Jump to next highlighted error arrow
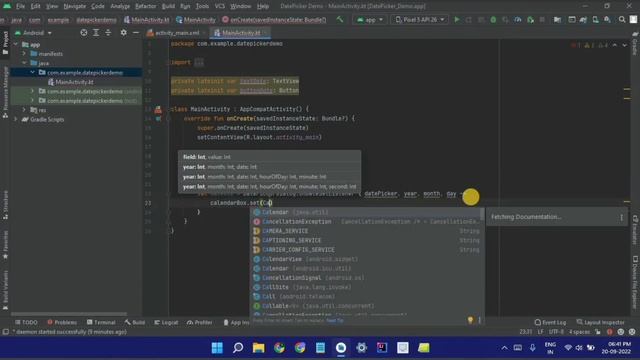 (x=624, y=45)
